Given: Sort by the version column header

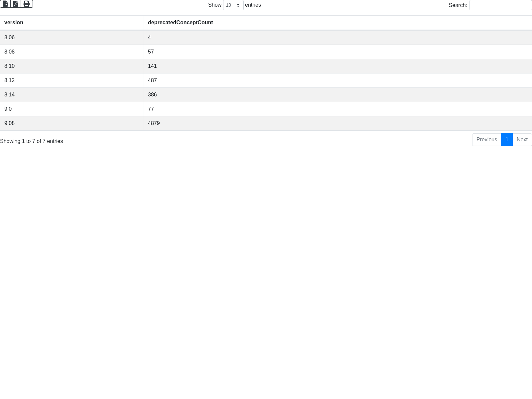Looking at the screenshot, I should tap(14, 23).
